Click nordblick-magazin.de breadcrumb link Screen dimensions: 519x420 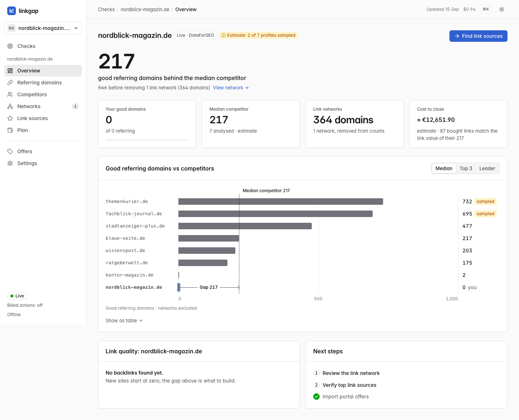pyautogui.click(x=145, y=9)
